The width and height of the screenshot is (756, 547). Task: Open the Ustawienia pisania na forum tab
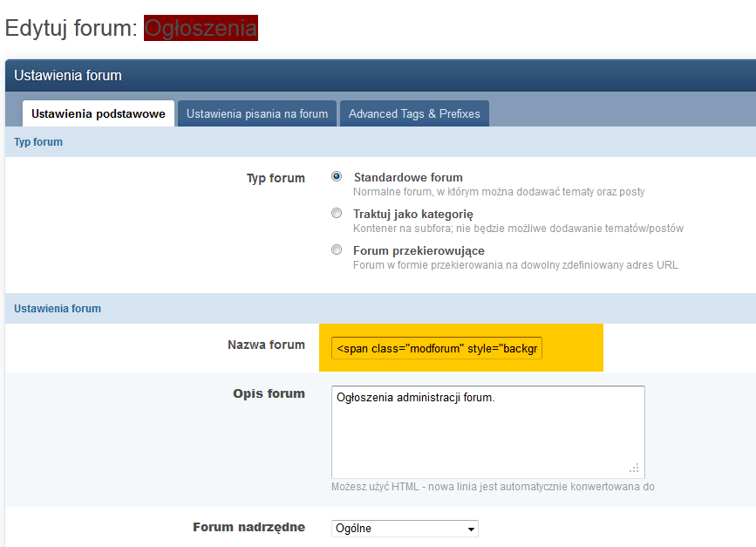click(257, 113)
